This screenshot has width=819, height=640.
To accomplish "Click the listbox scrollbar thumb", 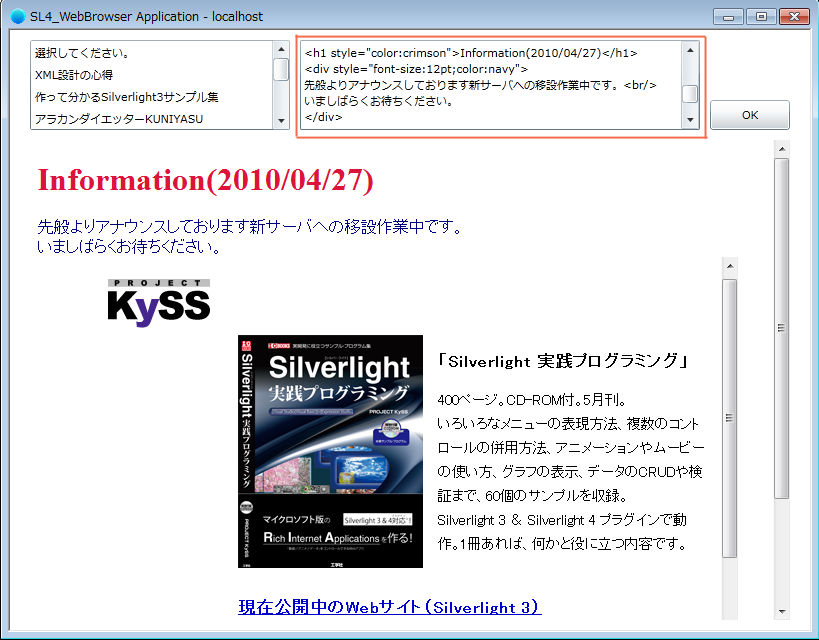I will (x=281, y=69).
